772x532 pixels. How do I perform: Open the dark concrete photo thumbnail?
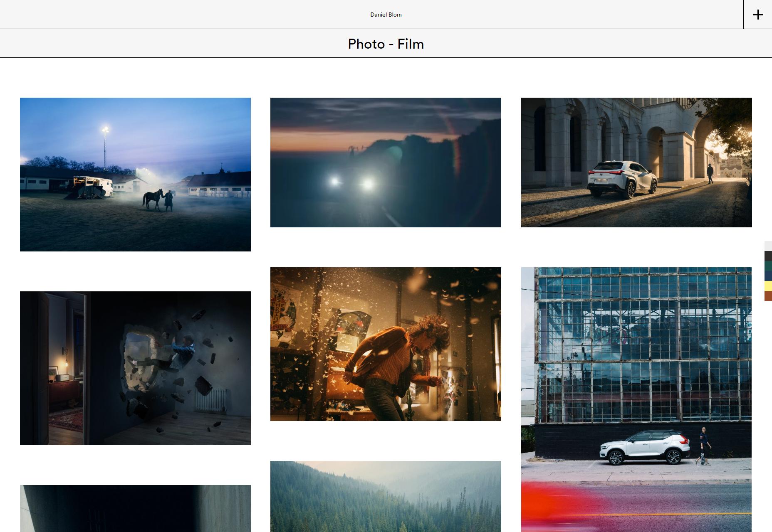pos(135,508)
